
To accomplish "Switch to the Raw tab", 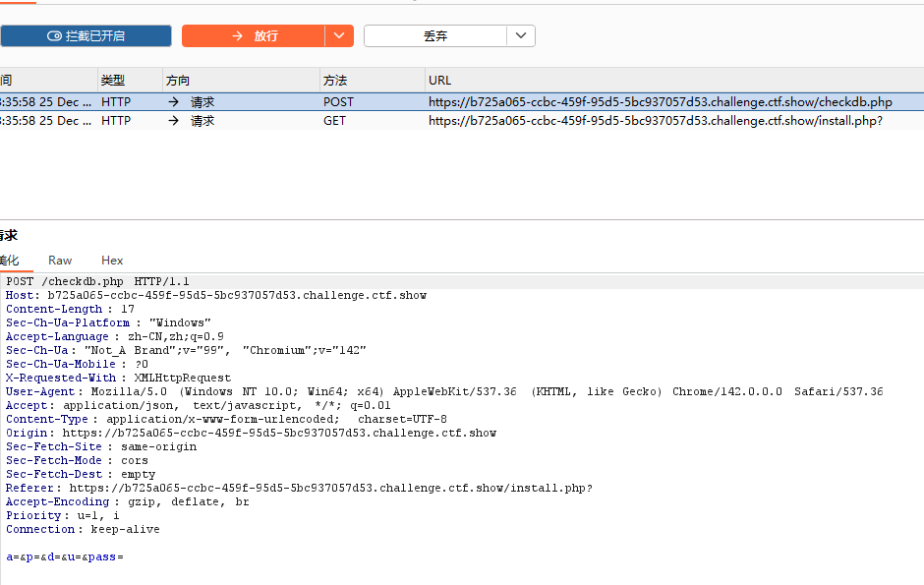I will pyautogui.click(x=60, y=261).
